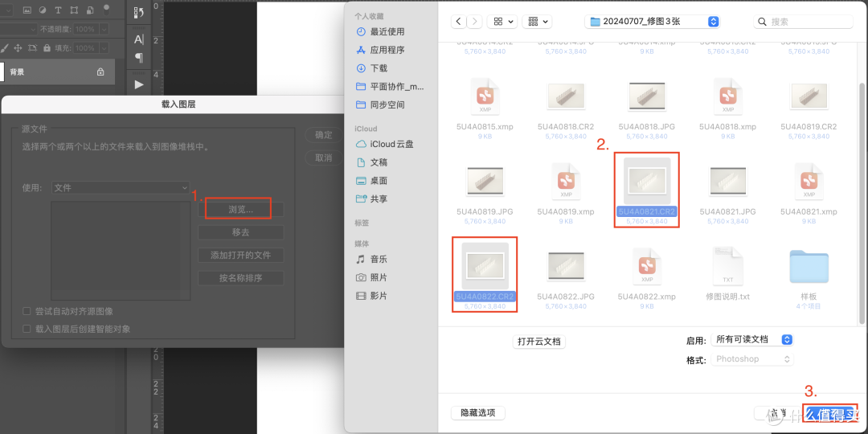The width and height of the screenshot is (868, 434).
Task: Click the 浏览... button
Action: coord(241,210)
